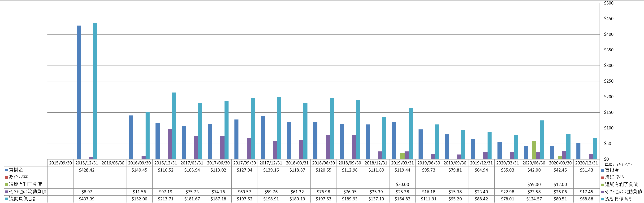Click the 2016/09/30 date column header
This screenshot has height=203, width=644.
(139, 163)
